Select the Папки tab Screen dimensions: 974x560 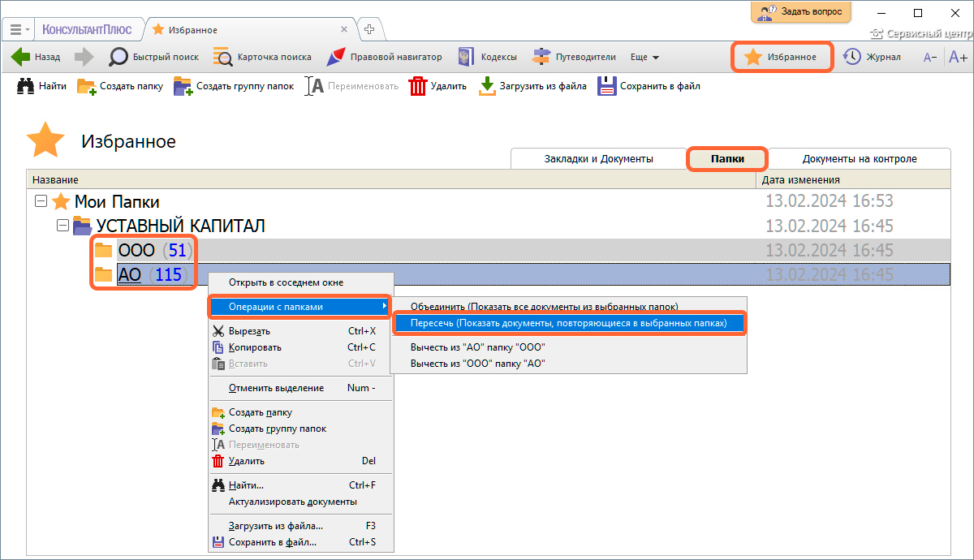pyautogui.click(x=727, y=159)
